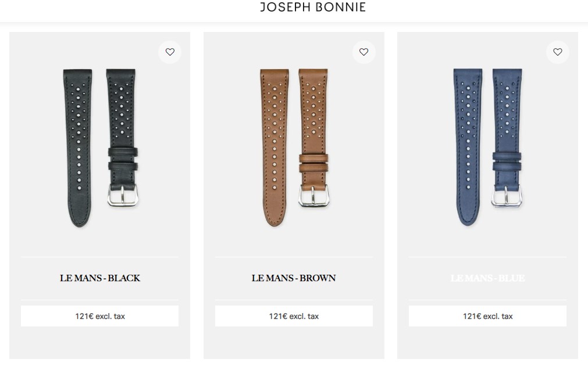Open the LE MANS - BROWN title
Screen dimensions: 588x370
pyautogui.click(x=294, y=278)
